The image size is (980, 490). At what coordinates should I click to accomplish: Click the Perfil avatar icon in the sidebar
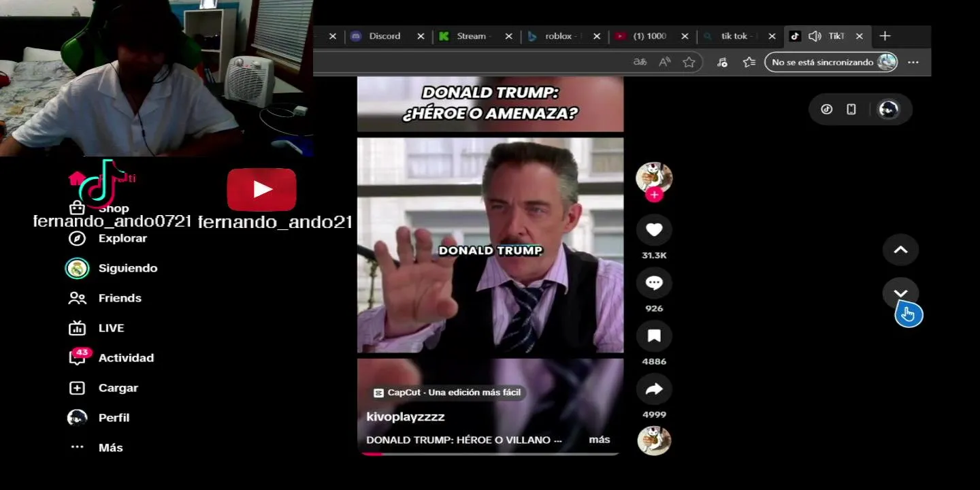coord(77,418)
